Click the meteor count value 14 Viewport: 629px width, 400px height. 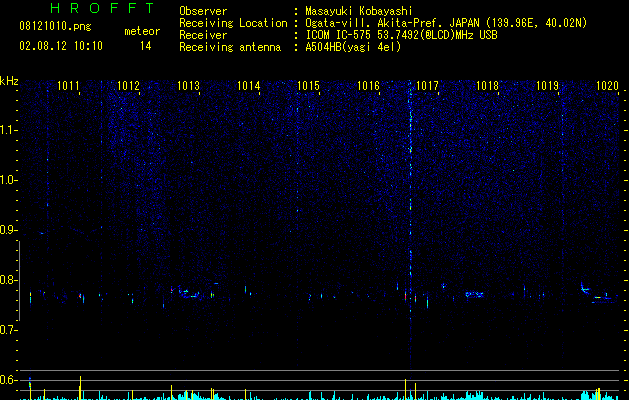[146, 46]
